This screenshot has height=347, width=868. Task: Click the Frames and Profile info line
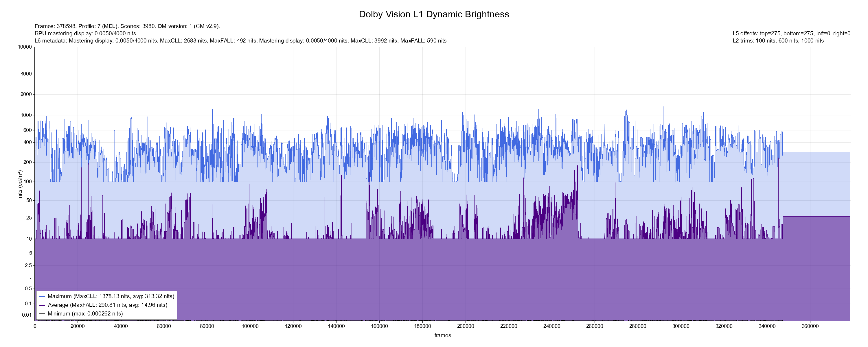[127, 26]
